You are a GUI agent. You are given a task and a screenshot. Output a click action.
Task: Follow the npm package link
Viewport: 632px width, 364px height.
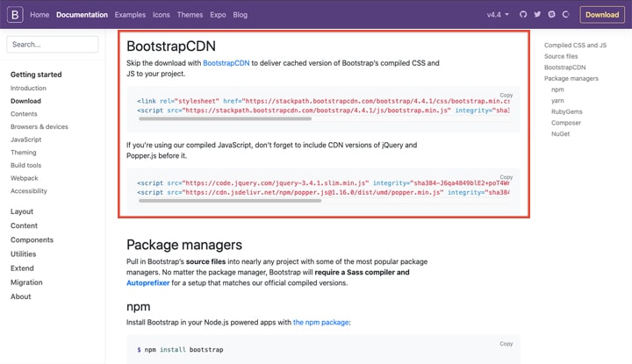point(321,322)
